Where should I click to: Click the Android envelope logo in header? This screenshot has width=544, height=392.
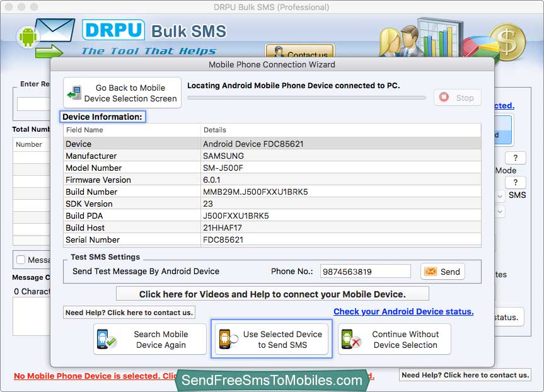click(x=45, y=37)
